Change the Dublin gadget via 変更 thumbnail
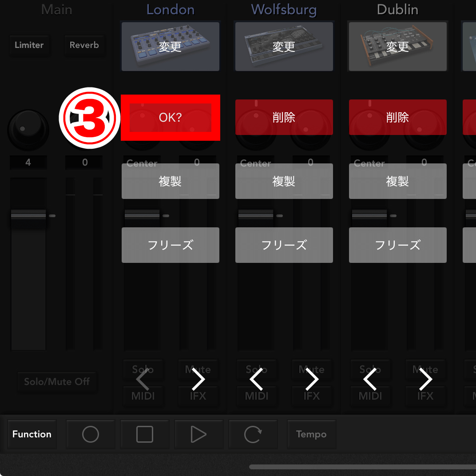The width and height of the screenshot is (476, 476). click(398, 47)
